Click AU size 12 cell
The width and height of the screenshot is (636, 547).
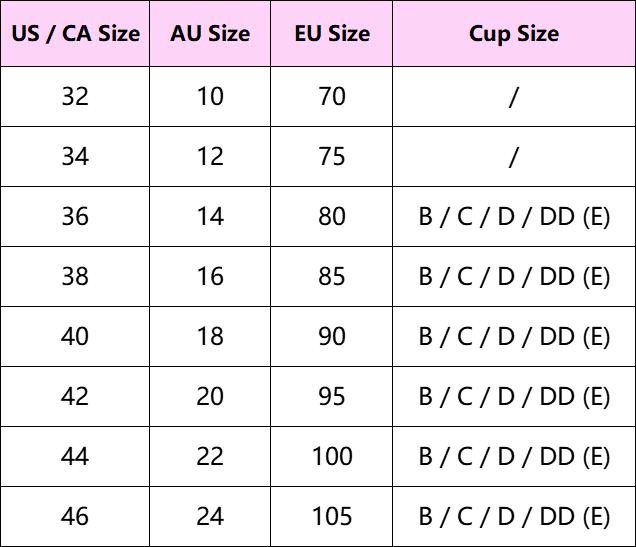(x=210, y=157)
